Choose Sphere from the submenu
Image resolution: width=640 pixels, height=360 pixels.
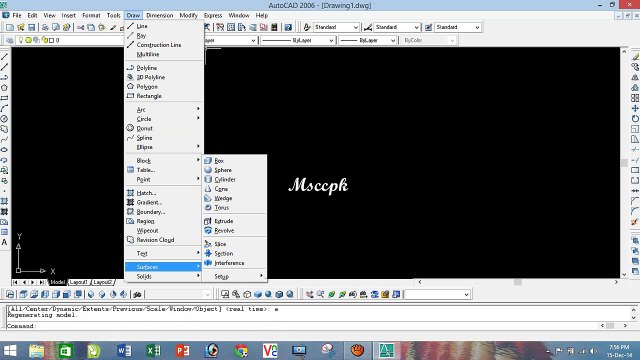pyautogui.click(x=235, y=170)
